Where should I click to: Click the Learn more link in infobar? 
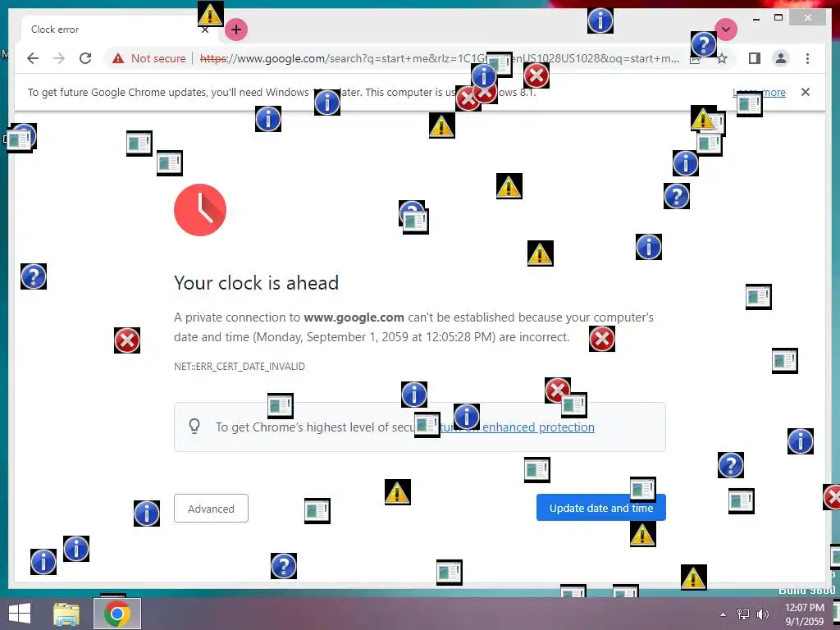(759, 92)
